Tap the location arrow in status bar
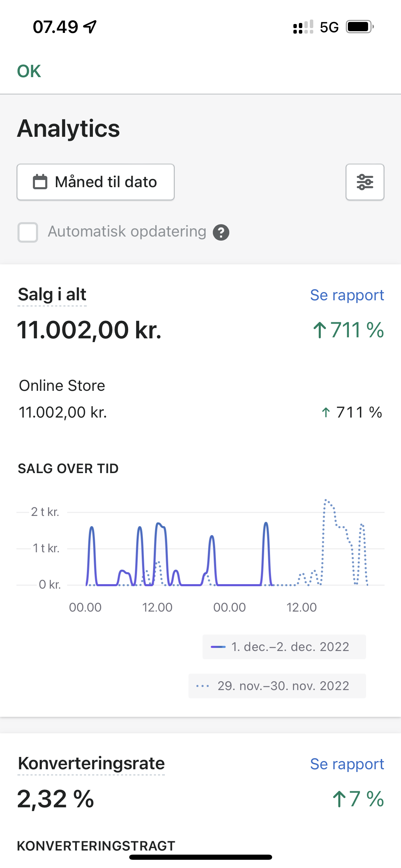 [90, 27]
